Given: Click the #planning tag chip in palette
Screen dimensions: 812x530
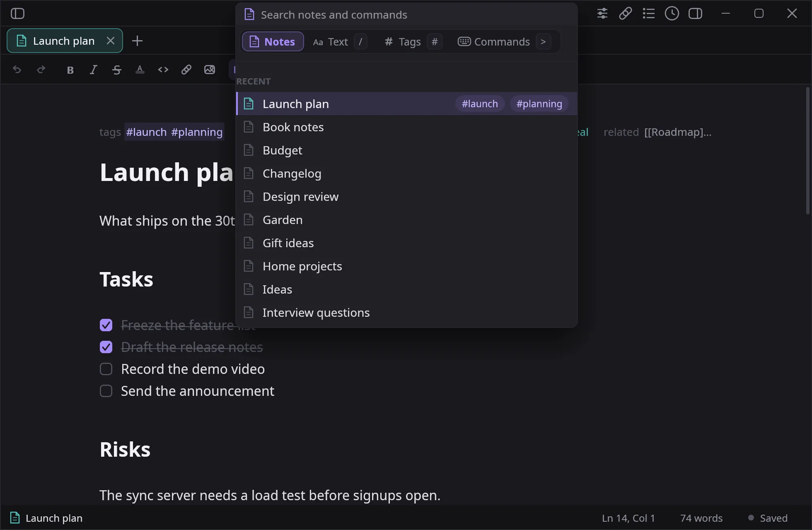Looking at the screenshot, I should [x=539, y=104].
